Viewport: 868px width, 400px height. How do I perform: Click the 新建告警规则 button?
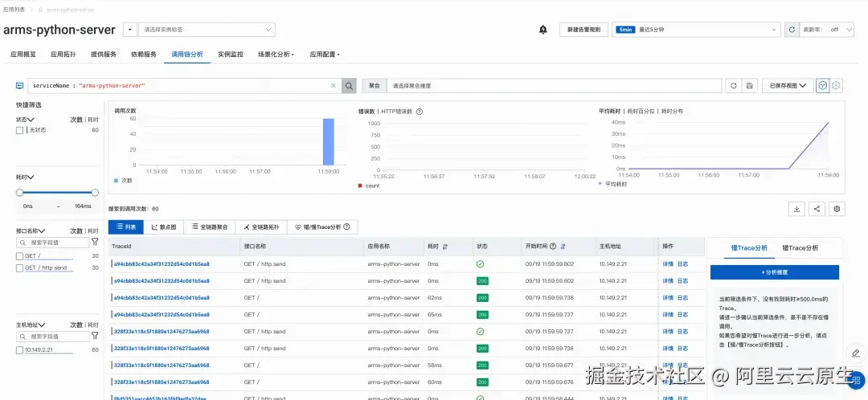click(584, 30)
